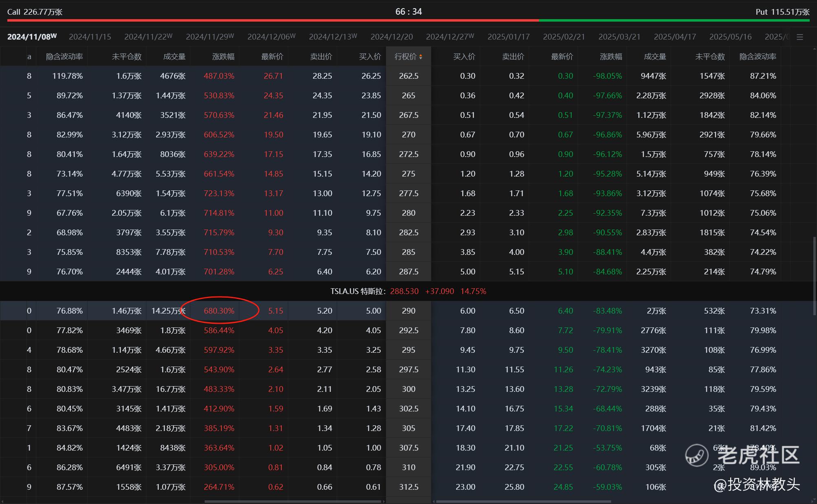Select the 2024/11/08 weekly expiration tab
Viewport: 817px width, 504px height.
click(32, 37)
